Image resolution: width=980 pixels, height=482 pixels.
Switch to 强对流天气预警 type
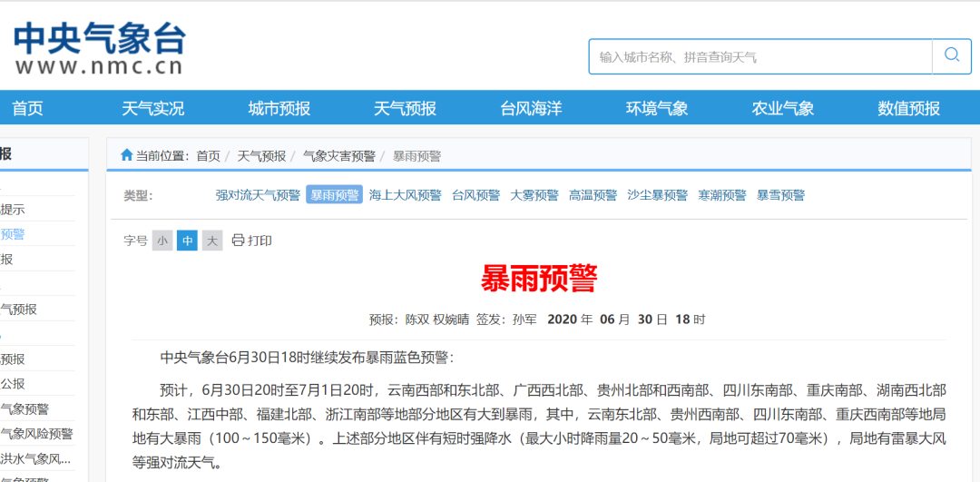pyautogui.click(x=258, y=195)
